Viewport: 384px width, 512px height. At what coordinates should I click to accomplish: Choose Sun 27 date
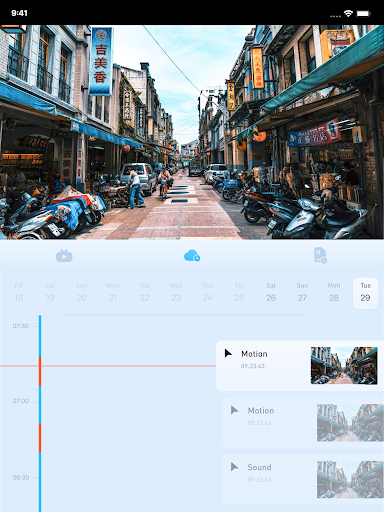click(x=302, y=293)
